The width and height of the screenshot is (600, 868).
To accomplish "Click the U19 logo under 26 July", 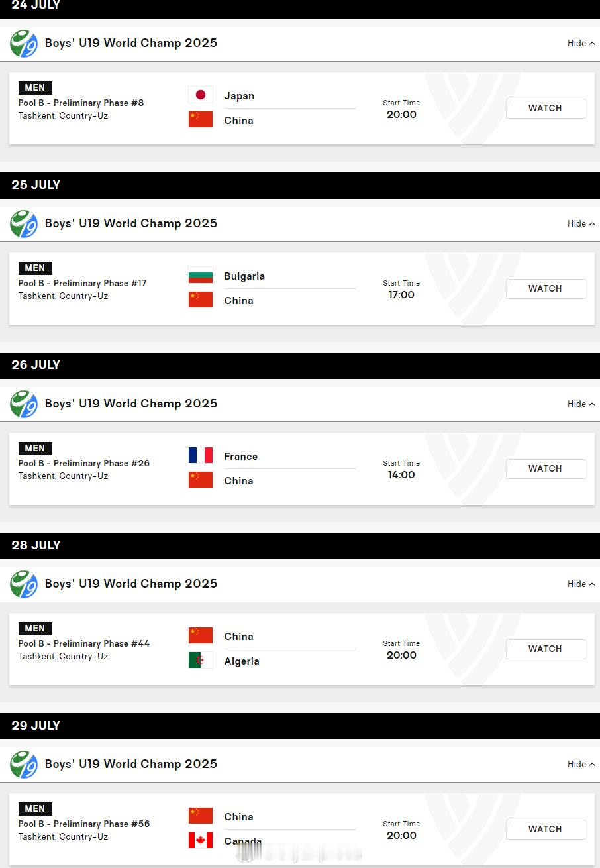I will click(x=24, y=404).
